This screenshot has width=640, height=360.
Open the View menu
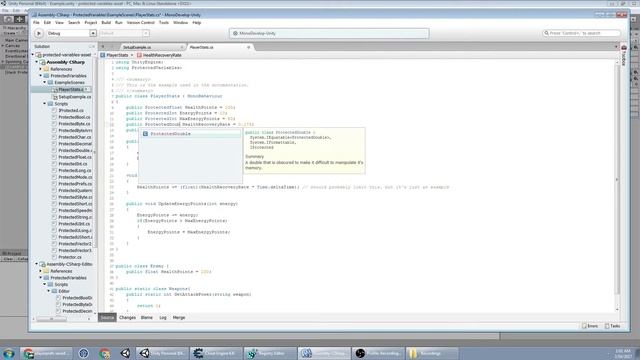[x=60, y=22]
